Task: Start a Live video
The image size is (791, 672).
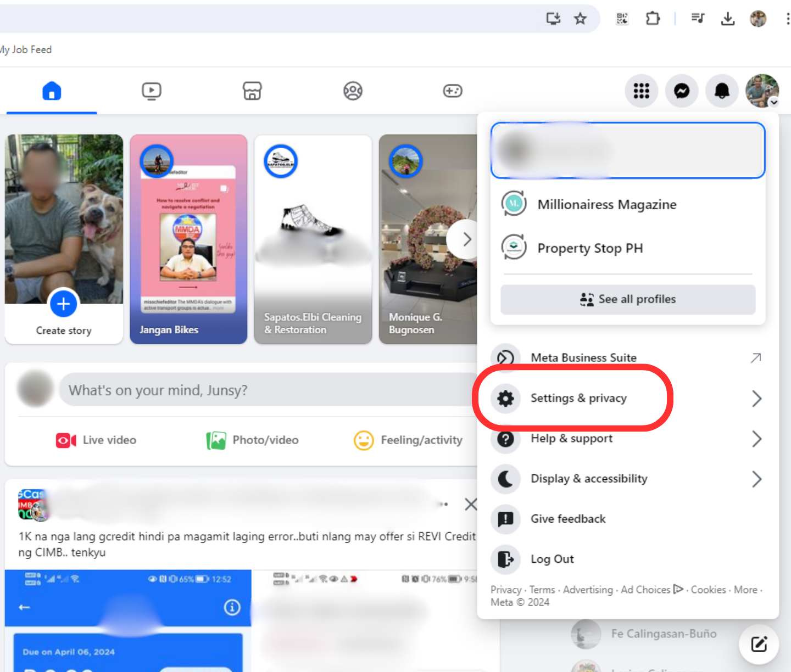Action: (x=96, y=440)
